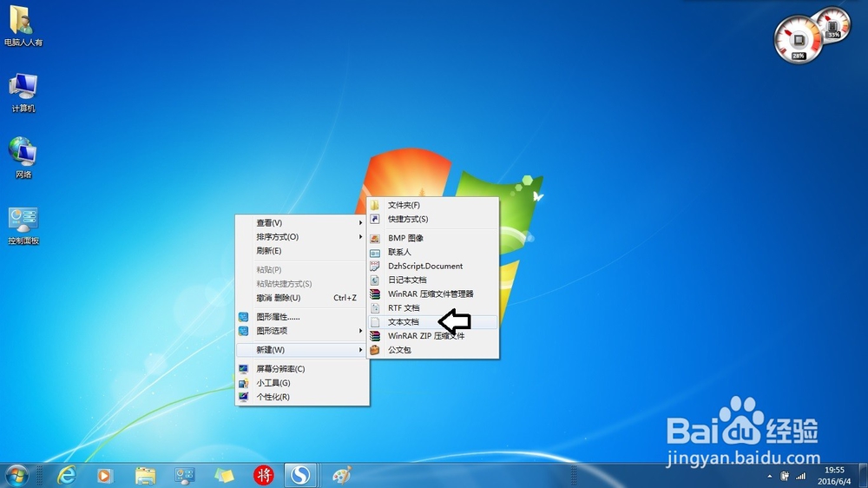868x488 pixels.
Task: Open 图形属性...... from the context menu
Action: (302, 317)
